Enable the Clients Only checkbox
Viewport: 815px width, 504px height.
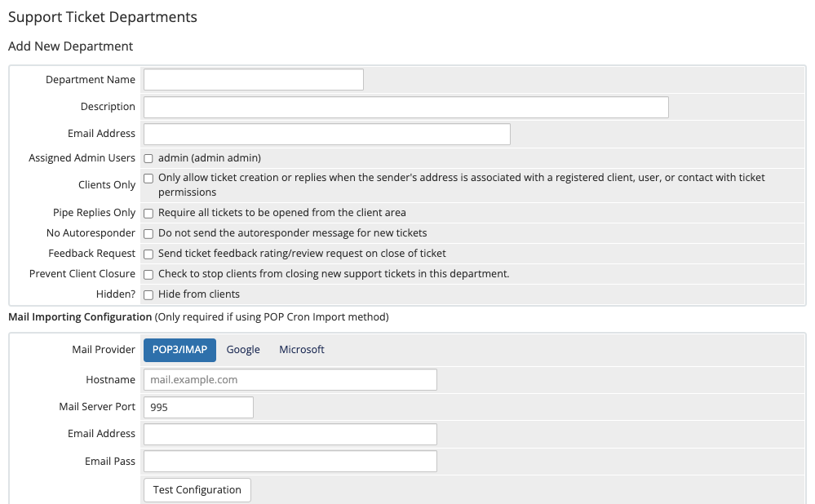[x=148, y=179]
